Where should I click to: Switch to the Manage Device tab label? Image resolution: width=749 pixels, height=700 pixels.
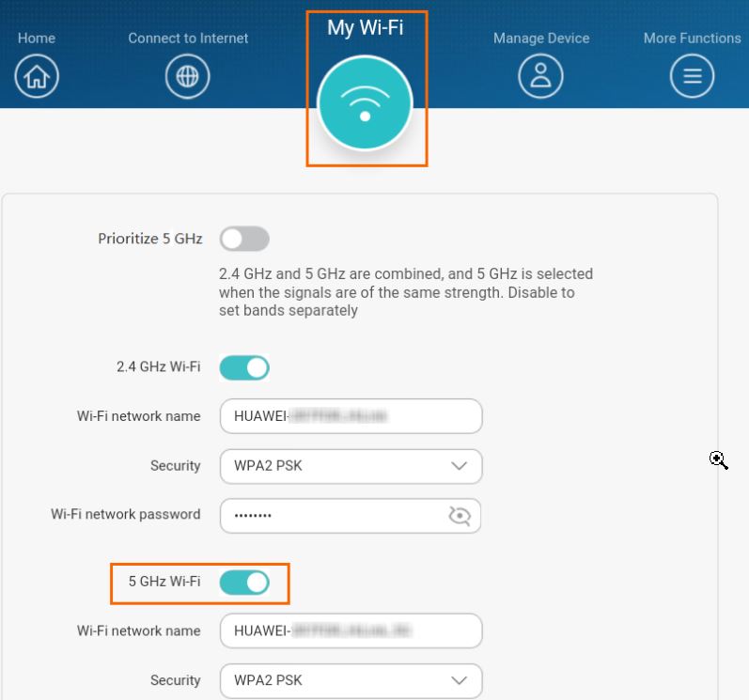click(x=541, y=39)
